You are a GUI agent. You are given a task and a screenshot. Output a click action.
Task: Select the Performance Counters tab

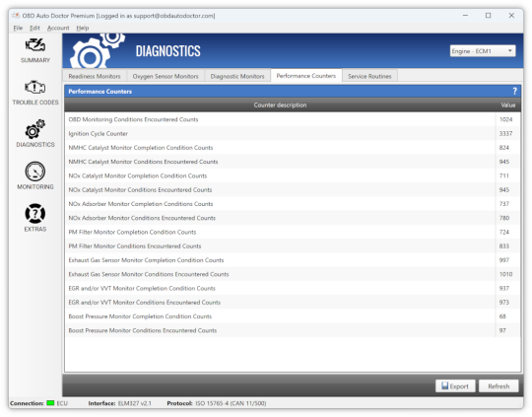[306, 76]
